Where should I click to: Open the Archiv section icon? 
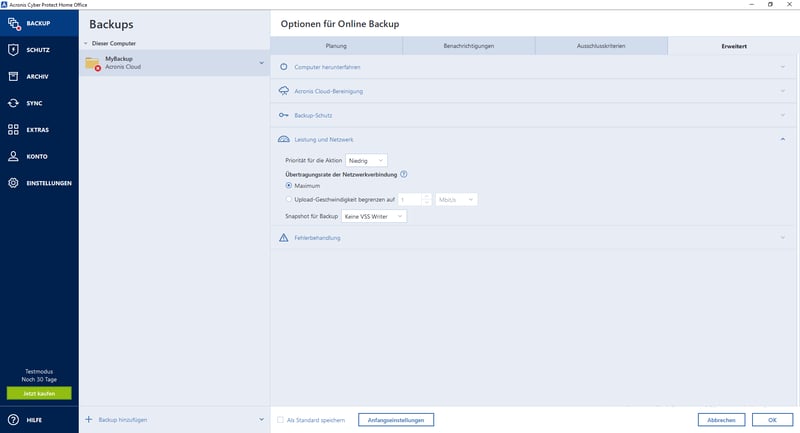coord(14,76)
